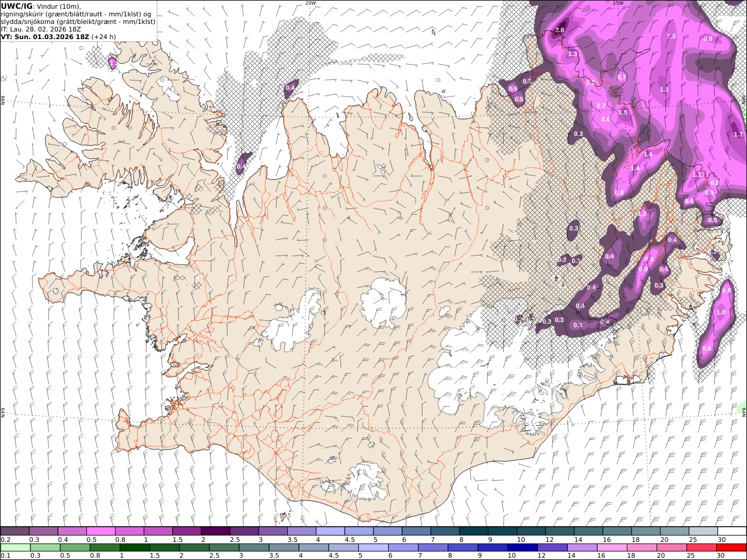Pick the snow scale swatch between 0.3 and 0.4

coord(43,531)
